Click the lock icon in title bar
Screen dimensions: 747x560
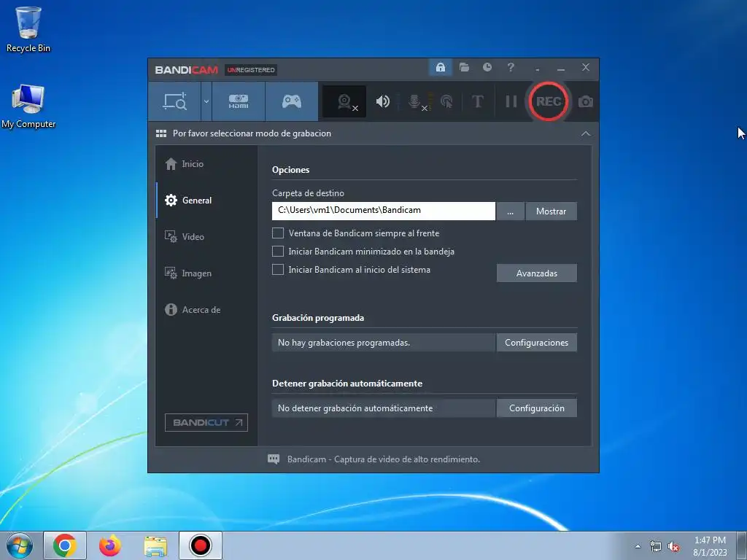[x=440, y=67]
